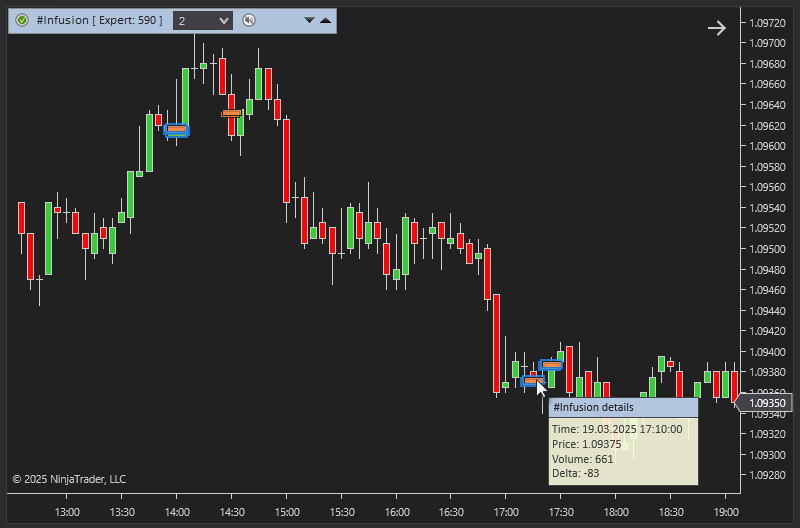This screenshot has width=800, height=528.
Task: Click the Infusion marker near 14:00
Action: 176,130
